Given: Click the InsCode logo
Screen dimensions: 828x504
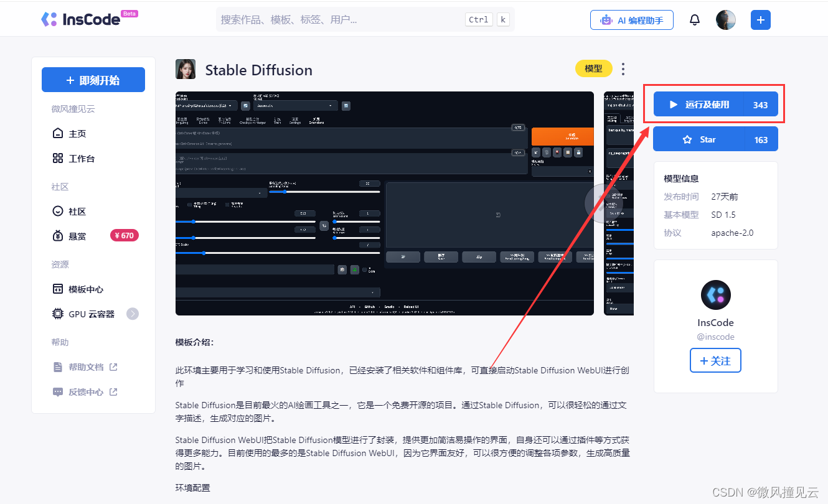Looking at the screenshot, I should point(80,19).
